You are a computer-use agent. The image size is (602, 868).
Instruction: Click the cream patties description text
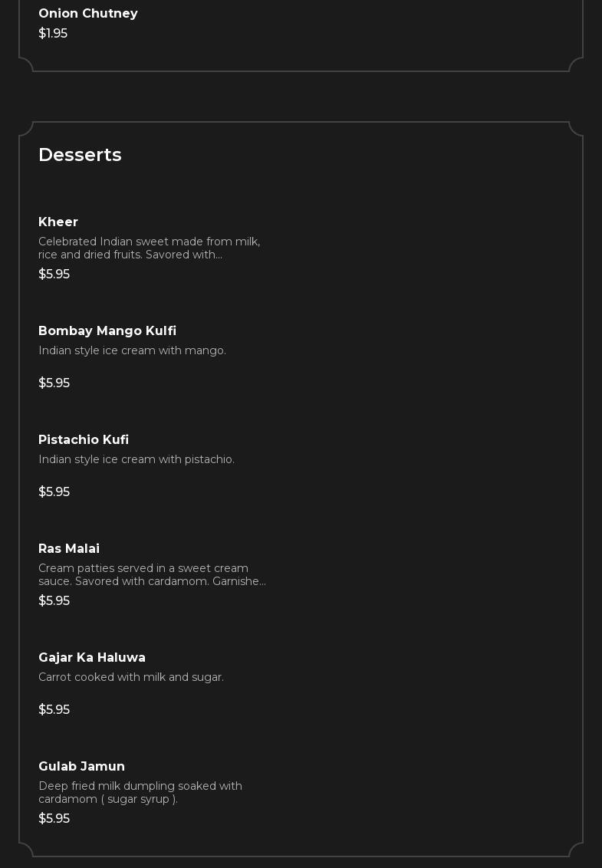[152, 574]
